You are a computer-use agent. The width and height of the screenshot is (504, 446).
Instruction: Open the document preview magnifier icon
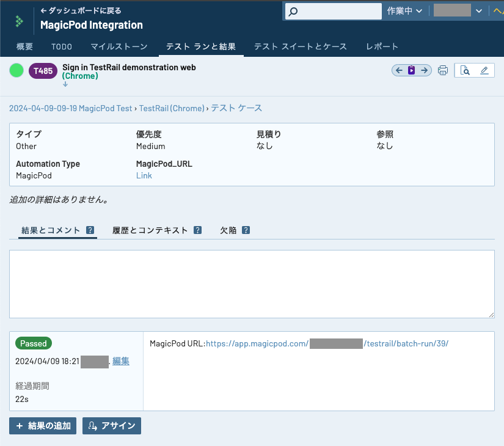pyautogui.click(x=465, y=71)
